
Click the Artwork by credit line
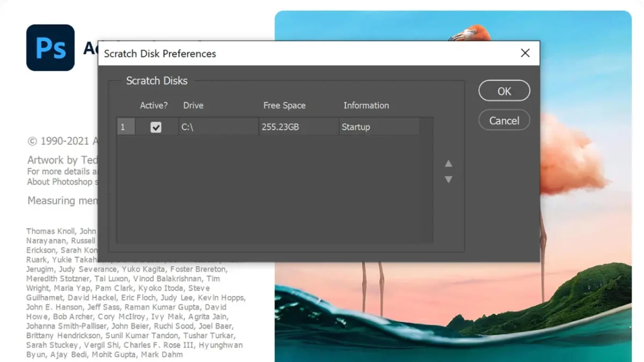pyautogui.click(x=62, y=160)
